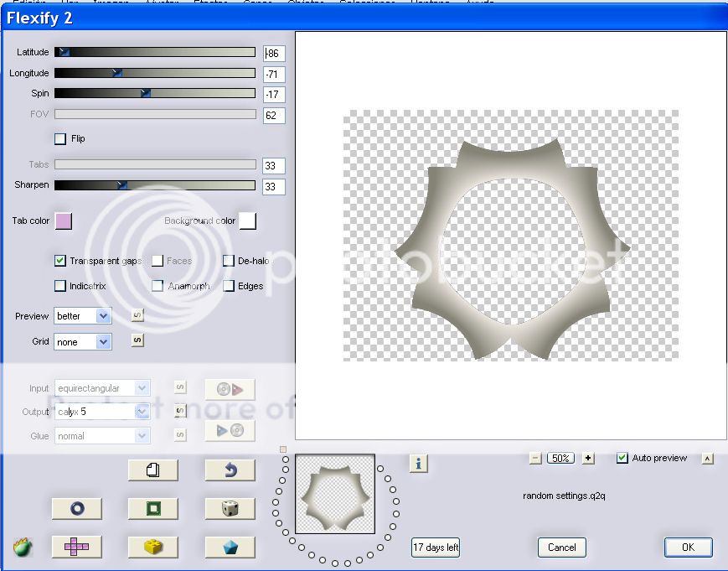Click the Latitude value input field

(x=274, y=54)
